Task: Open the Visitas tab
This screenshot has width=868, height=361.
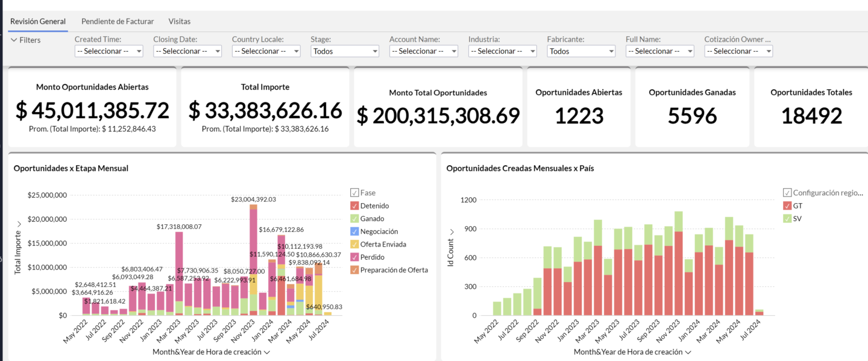Action: (x=180, y=21)
